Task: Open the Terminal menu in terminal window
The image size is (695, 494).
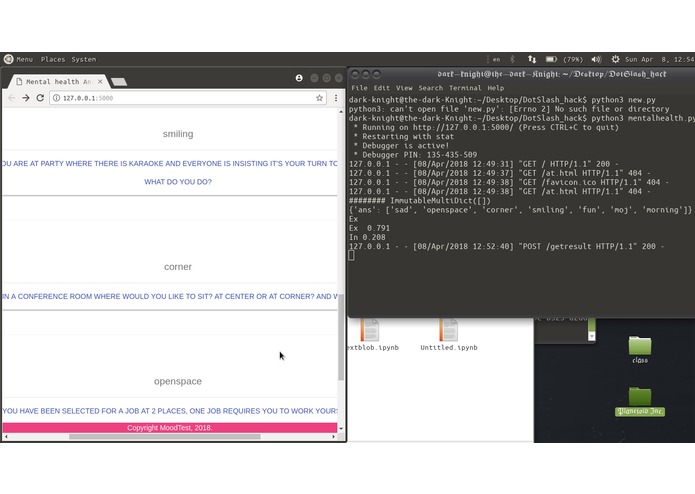Action: [465, 88]
